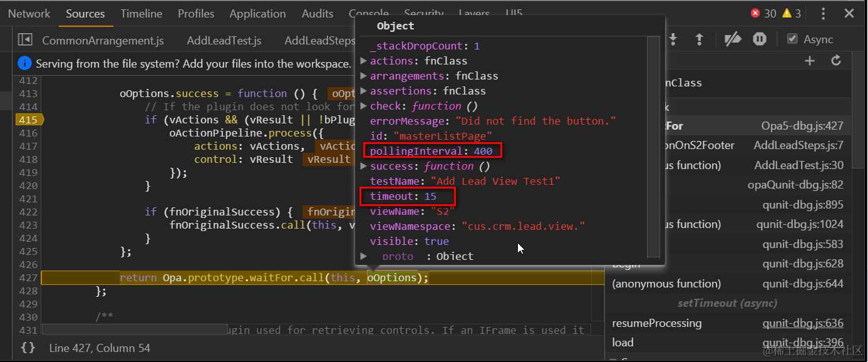Close DevTools with the X icon
The image size is (868, 362).
tap(849, 13)
